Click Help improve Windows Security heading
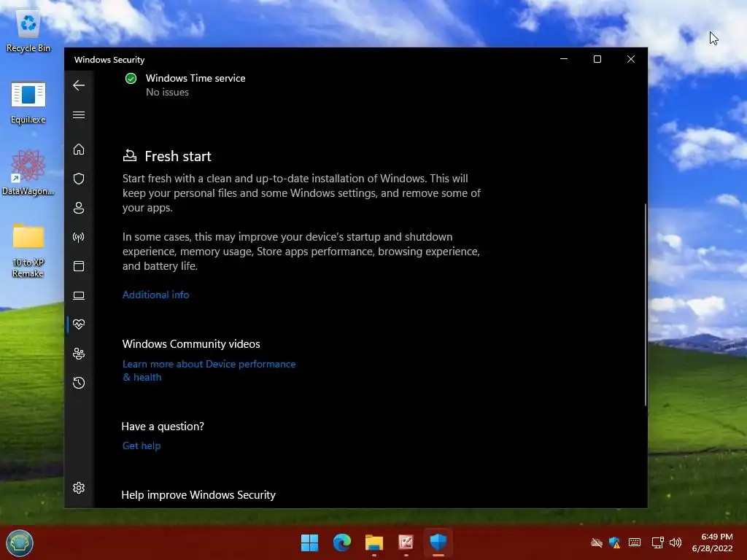 point(198,495)
